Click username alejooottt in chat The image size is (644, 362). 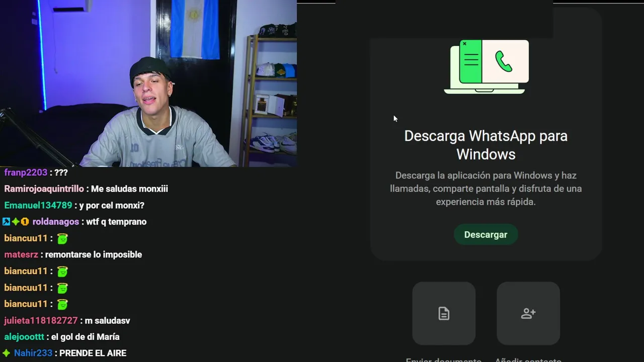(x=25, y=337)
